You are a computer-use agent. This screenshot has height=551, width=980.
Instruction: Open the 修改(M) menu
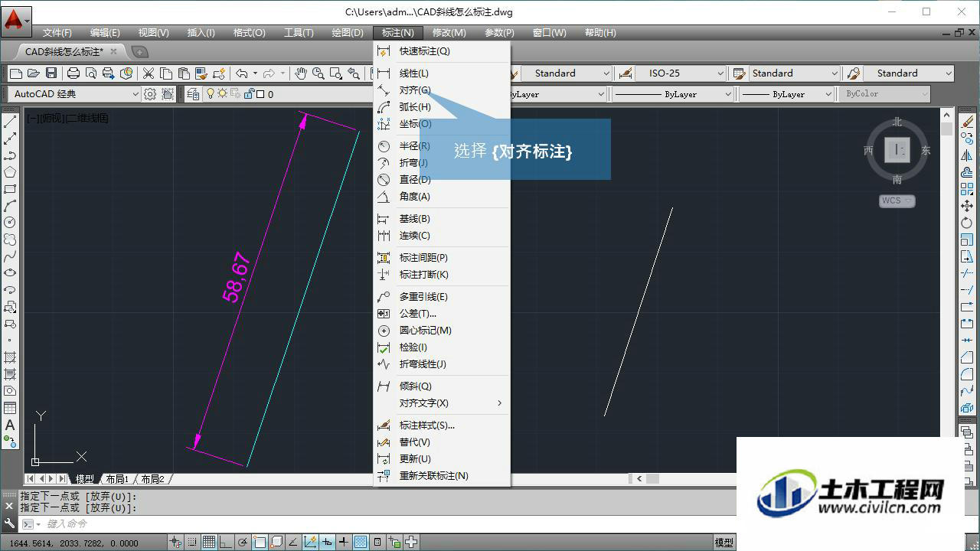449,33
